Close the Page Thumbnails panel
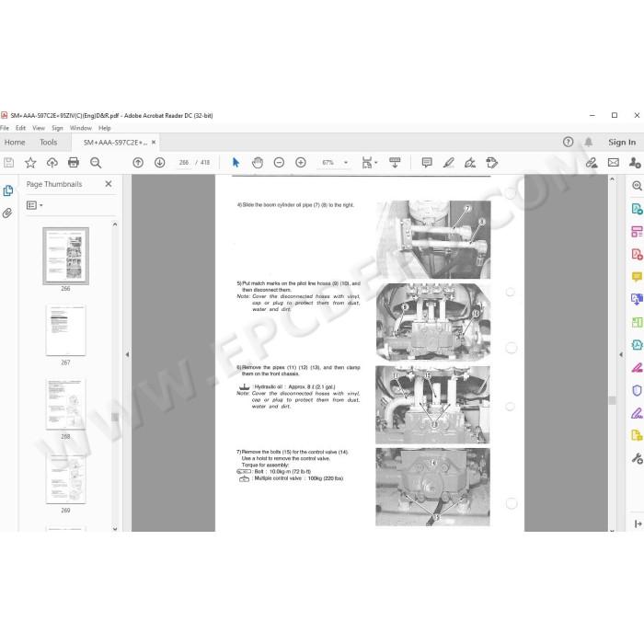 tap(109, 184)
